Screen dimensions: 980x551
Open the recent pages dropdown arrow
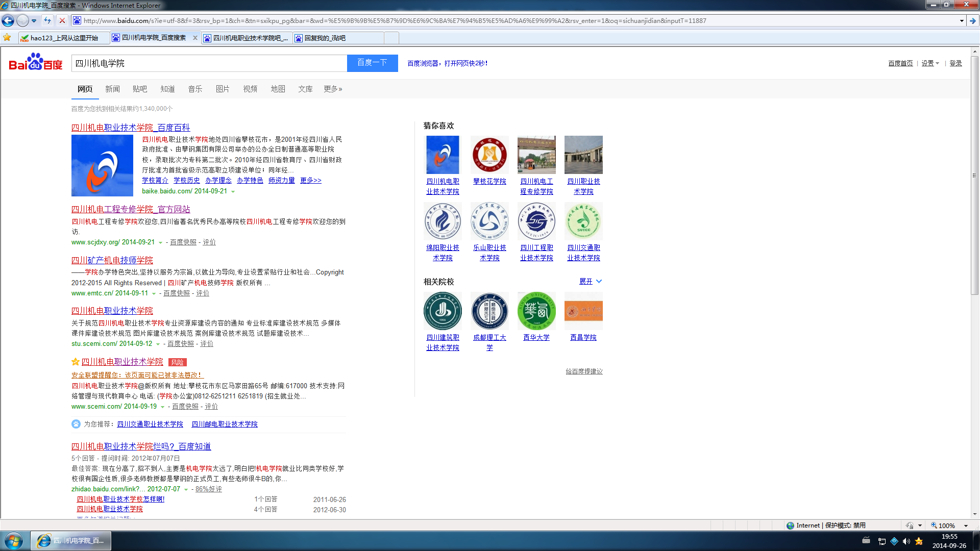(x=34, y=21)
